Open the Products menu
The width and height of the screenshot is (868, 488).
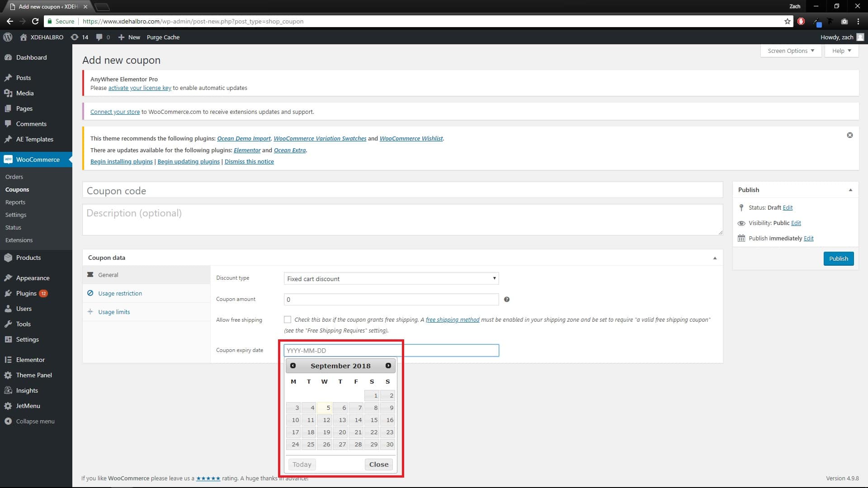pyautogui.click(x=36, y=258)
